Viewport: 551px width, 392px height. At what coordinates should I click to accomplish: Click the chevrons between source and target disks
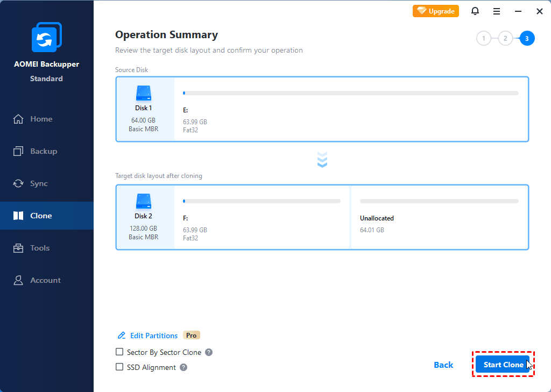pyautogui.click(x=322, y=159)
